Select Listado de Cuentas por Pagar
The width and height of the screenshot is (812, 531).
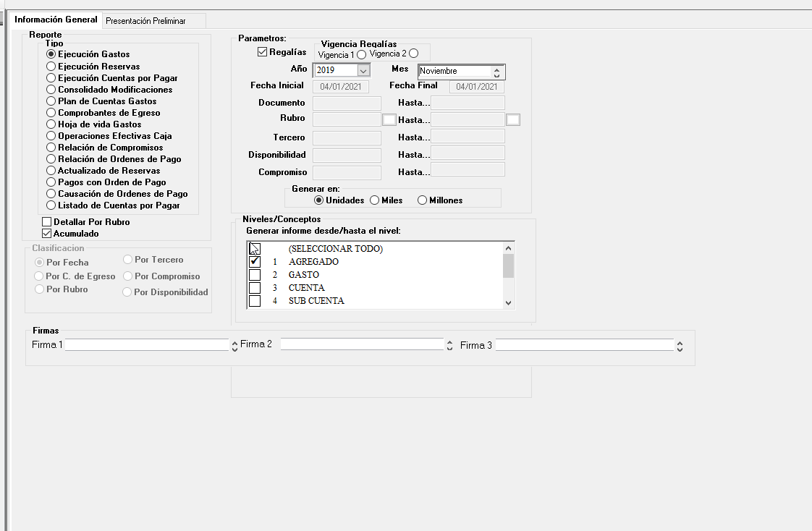(x=51, y=205)
